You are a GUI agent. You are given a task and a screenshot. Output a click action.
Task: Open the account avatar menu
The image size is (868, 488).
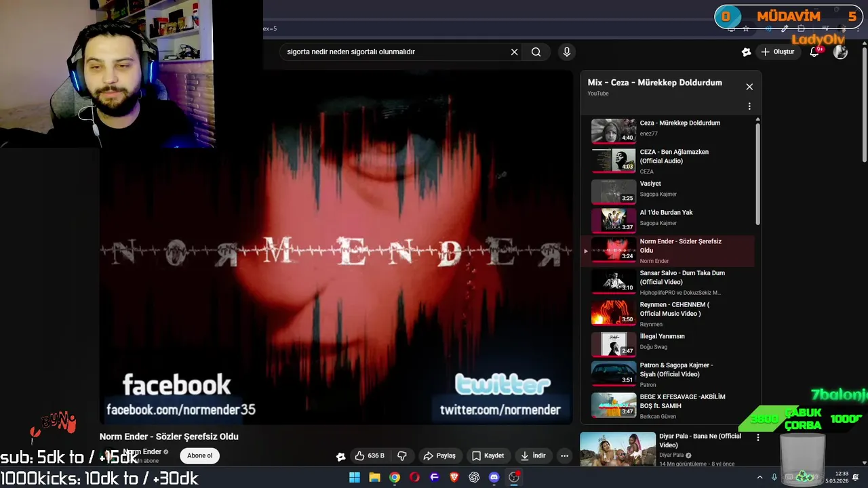(x=840, y=52)
